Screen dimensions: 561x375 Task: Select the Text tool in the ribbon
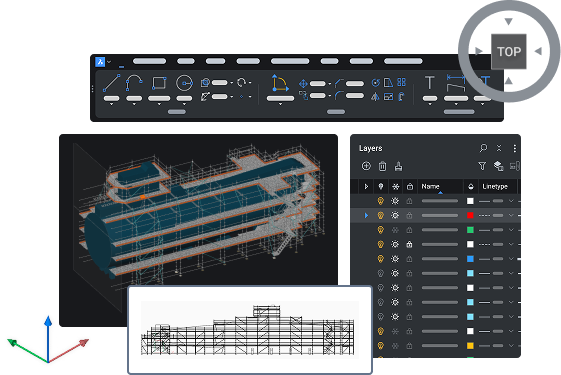pos(430,83)
